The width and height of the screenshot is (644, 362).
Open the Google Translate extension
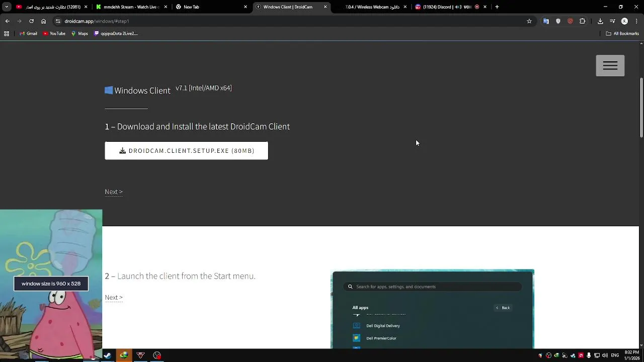tap(546, 21)
